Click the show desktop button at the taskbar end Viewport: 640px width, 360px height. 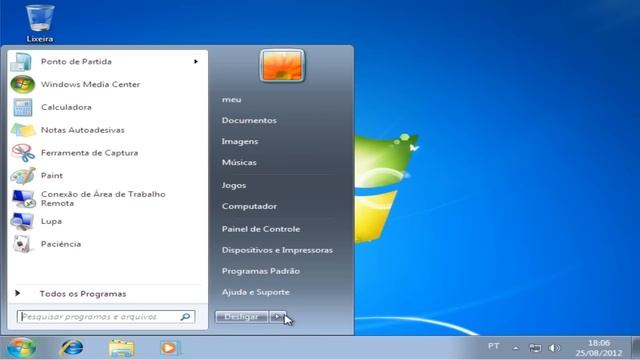[636, 348]
